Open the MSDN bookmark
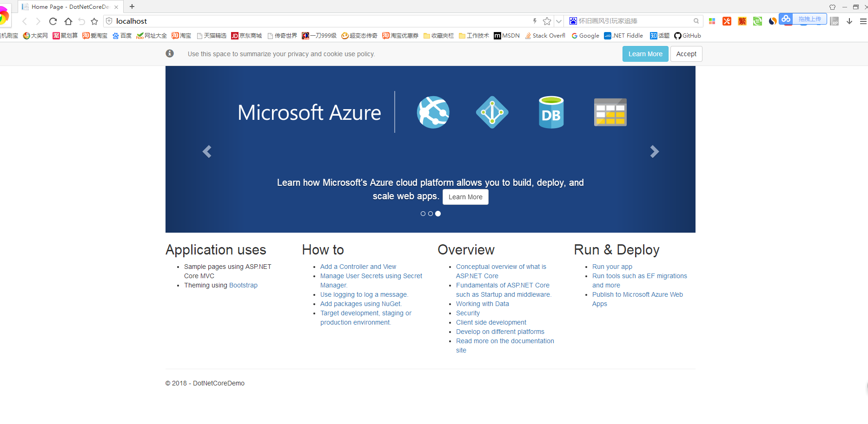This screenshot has width=868, height=424. (507, 36)
